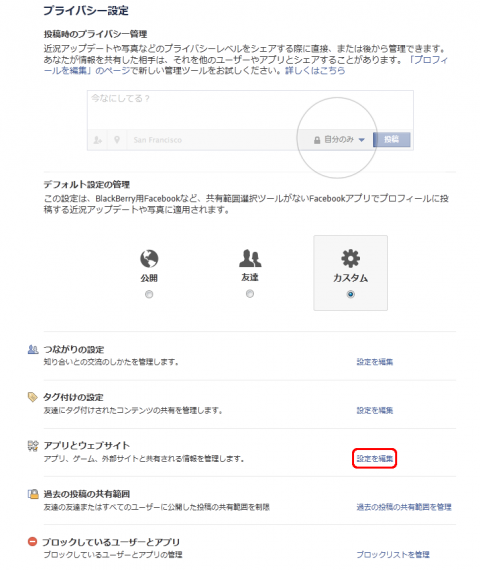Open 設定を編集 for つながりの設定
This screenshot has height=570, width=480.
click(375, 362)
